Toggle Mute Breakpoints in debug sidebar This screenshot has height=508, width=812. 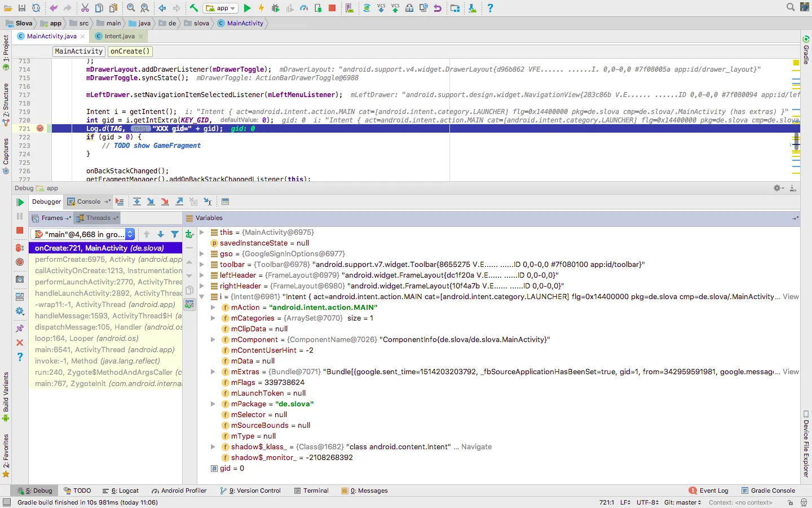coord(20,262)
